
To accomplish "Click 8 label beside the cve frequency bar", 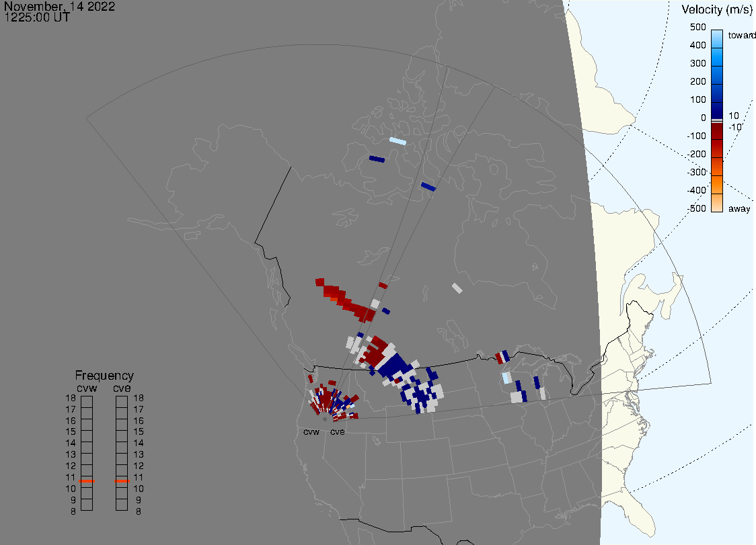I will (139, 512).
